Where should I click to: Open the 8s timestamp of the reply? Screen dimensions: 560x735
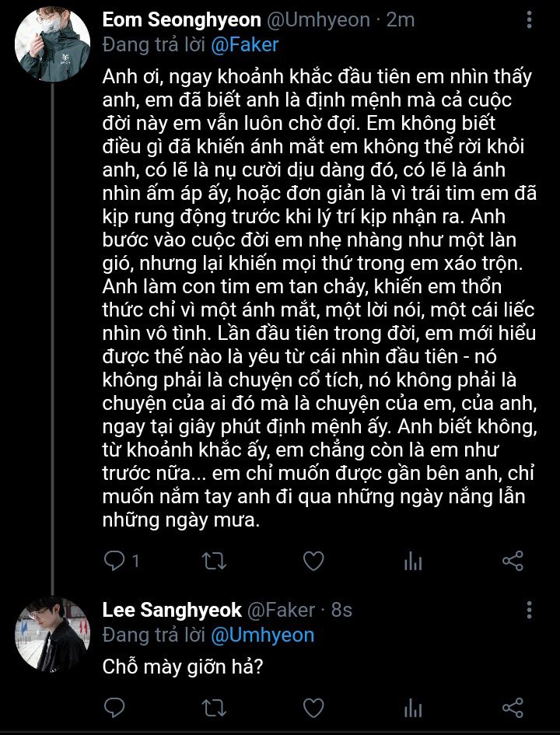coord(342,610)
